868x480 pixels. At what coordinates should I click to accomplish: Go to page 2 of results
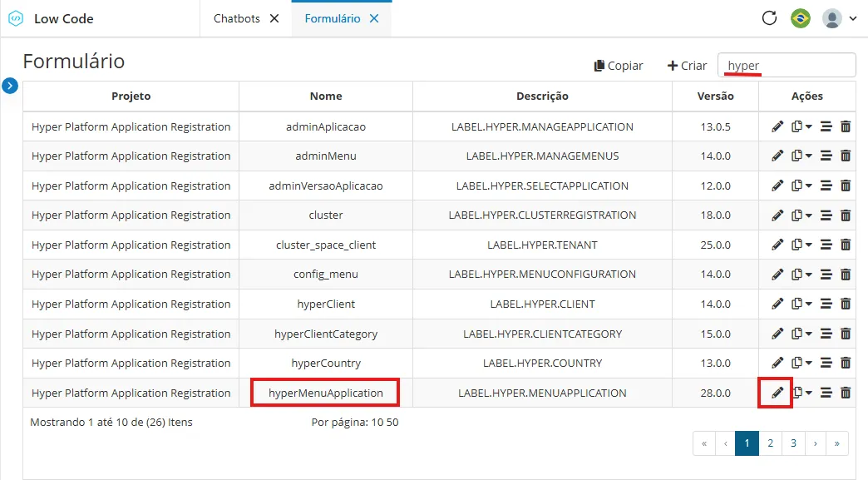(x=770, y=443)
